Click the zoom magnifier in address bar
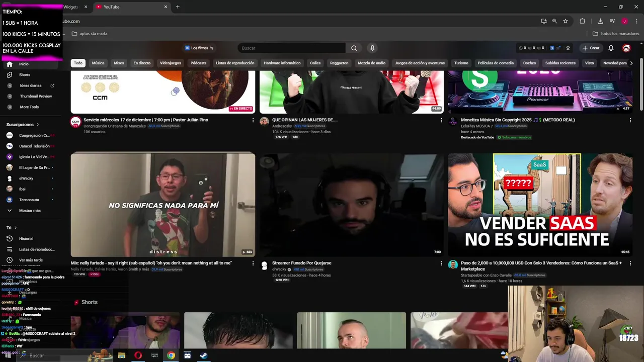This screenshot has width=644, height=362. pos(554,21)
